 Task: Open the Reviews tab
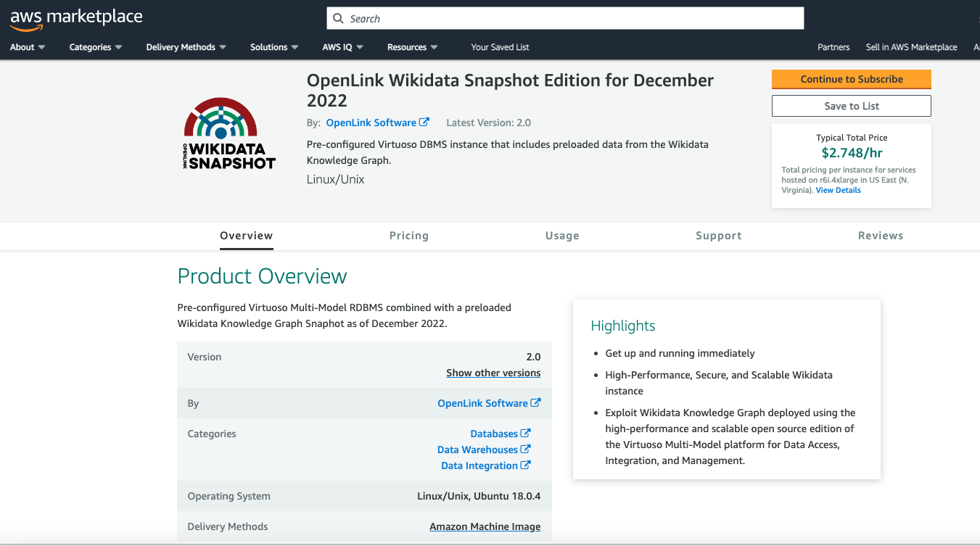pyautogui.click(x=881, y=236)
